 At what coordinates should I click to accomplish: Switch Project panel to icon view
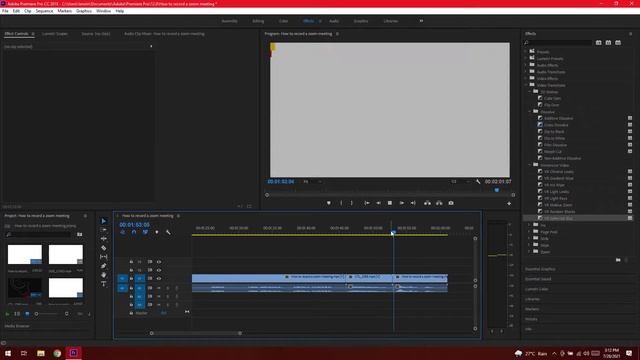click(x=27, y=314)
